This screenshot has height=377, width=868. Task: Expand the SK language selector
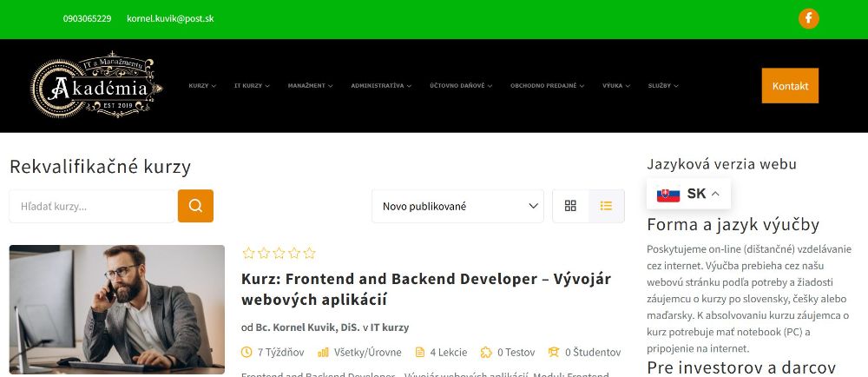pos(688,194)
